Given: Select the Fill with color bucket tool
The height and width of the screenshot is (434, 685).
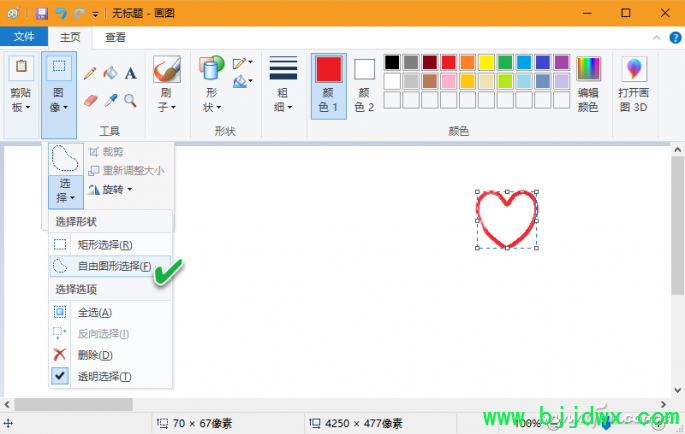Looking at the screenshot, I should (x=110, y=73).
